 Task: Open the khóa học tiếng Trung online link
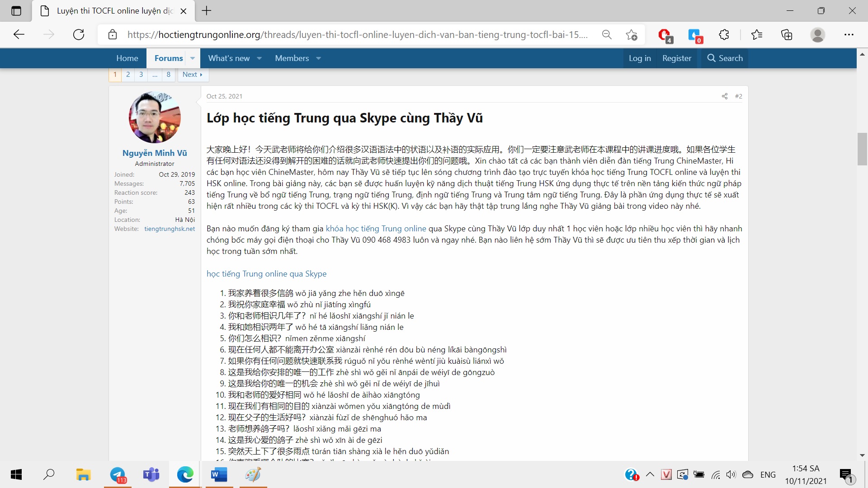(376, 228)
